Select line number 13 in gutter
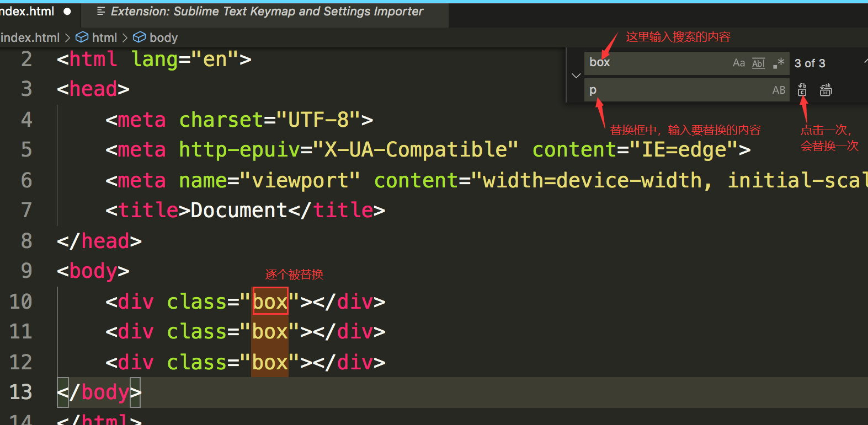The height and width of the screenshot is (425, 868). [21, 392]
